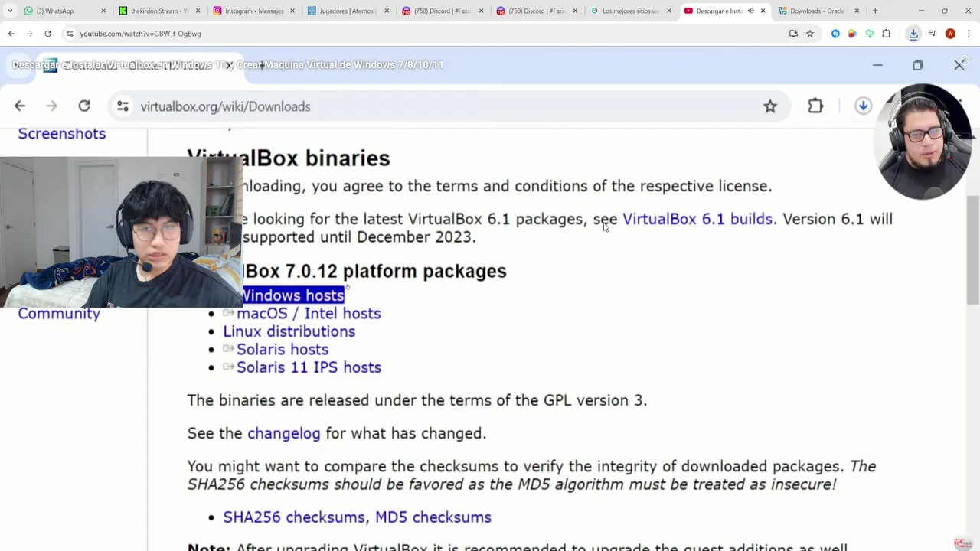
Task: Open site settings icon beside virtualbox.org URL
Action: pos(122,106)
